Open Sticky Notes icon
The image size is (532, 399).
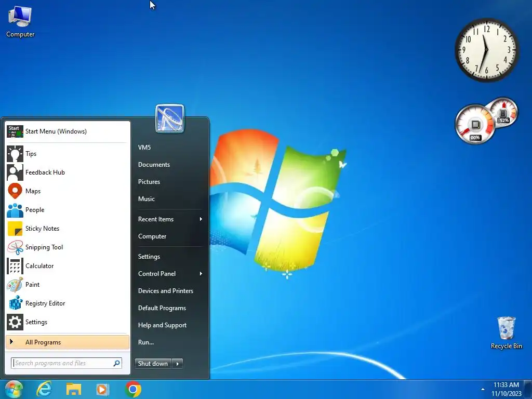tap(15, 229)
